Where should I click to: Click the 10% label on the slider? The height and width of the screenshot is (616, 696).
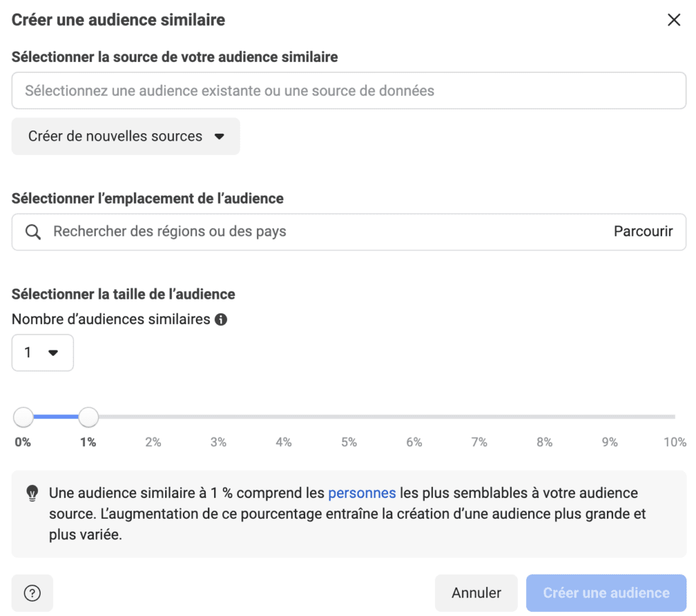point(674,442)
